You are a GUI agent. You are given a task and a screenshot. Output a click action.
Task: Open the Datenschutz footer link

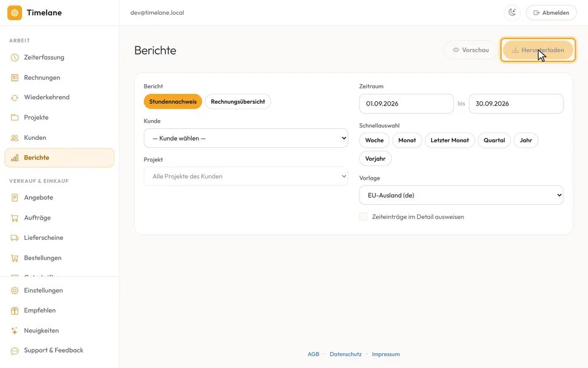point(345,354)
